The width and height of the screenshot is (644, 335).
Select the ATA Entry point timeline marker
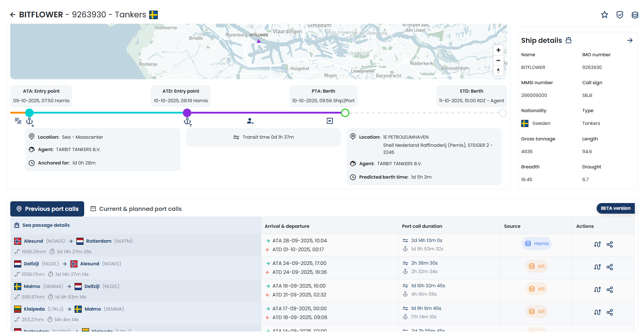coord(29,113)
